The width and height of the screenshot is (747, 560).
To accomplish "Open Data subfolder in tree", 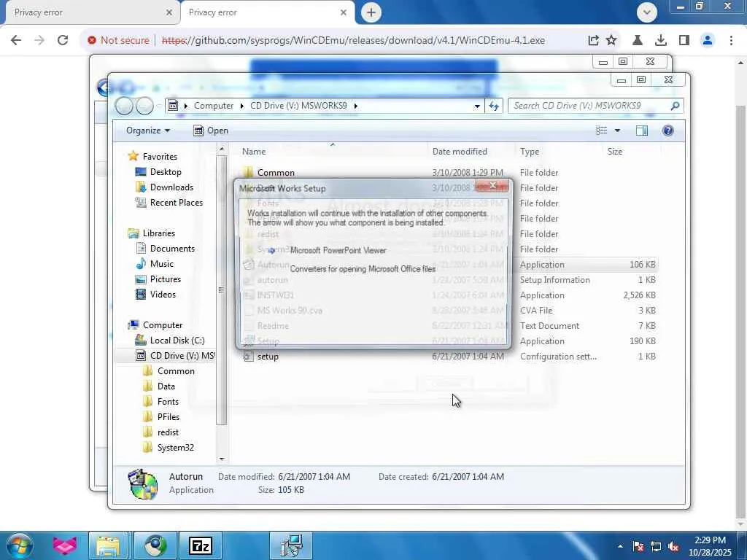I will point(166,386).
